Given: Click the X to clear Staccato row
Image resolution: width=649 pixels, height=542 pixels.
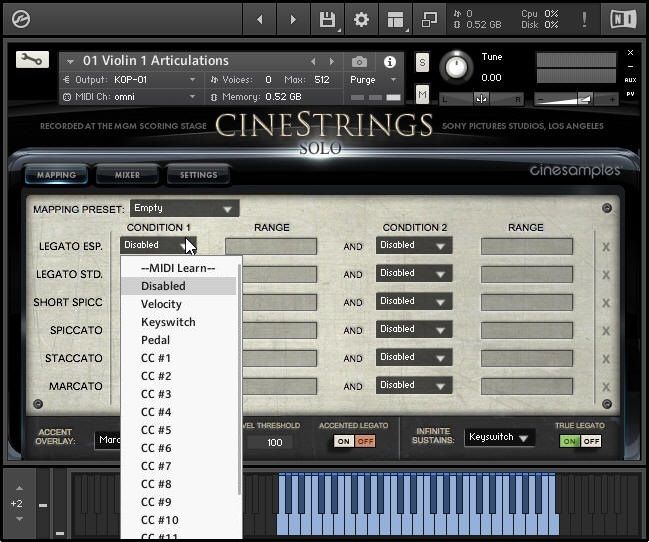Looking at the screenshot, I should [606, 359].
